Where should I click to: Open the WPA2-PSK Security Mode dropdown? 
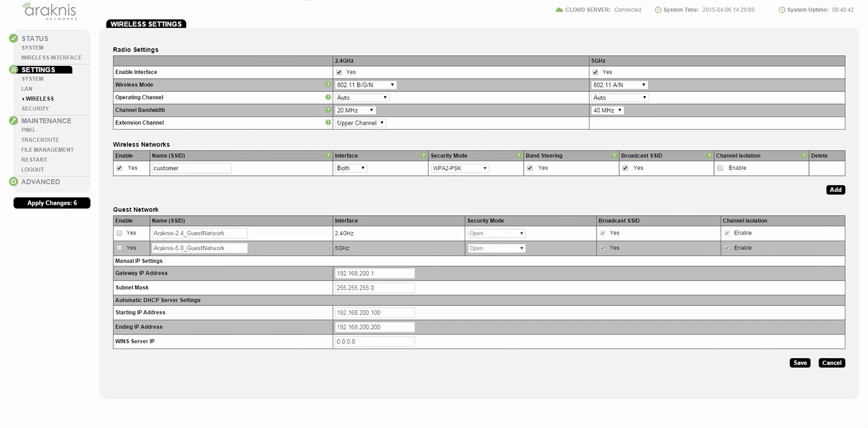coord(460,168)
